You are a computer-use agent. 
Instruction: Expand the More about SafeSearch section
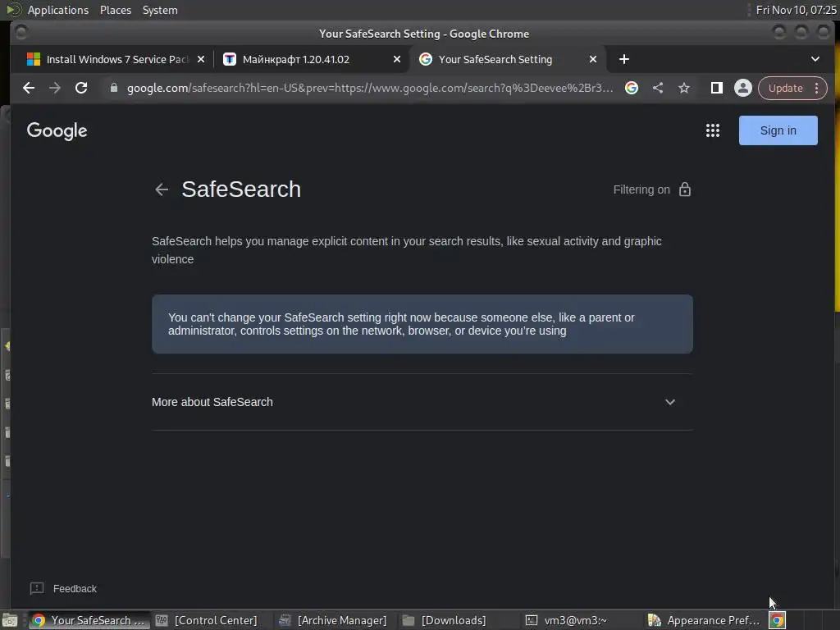669,402
